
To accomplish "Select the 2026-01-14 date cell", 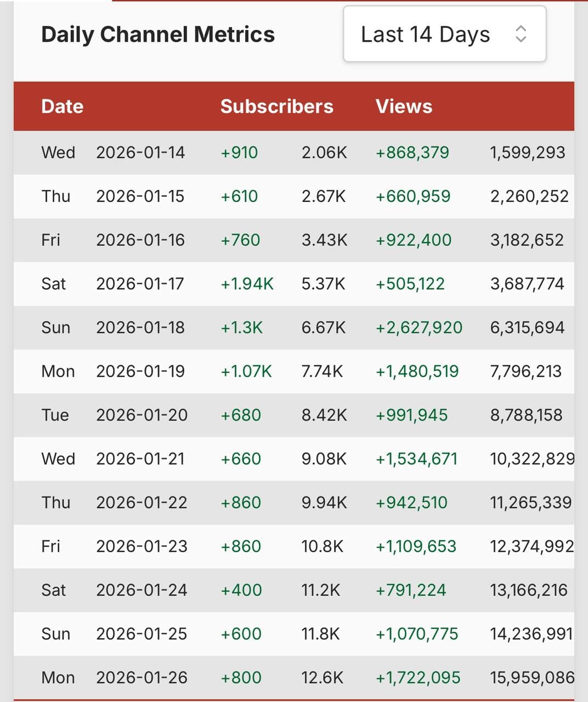I will [x=140, y=152].
